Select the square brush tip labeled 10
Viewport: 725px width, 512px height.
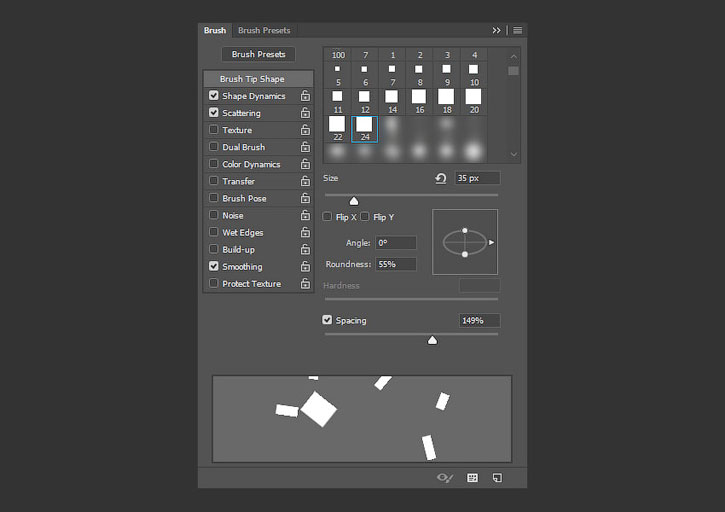473,74
